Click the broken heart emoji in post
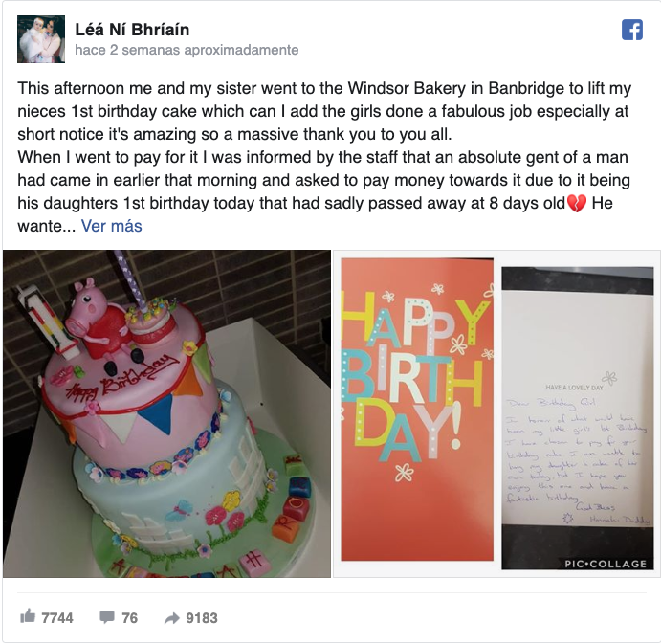This screenshot has height=644, width=661. click(577, 204)
